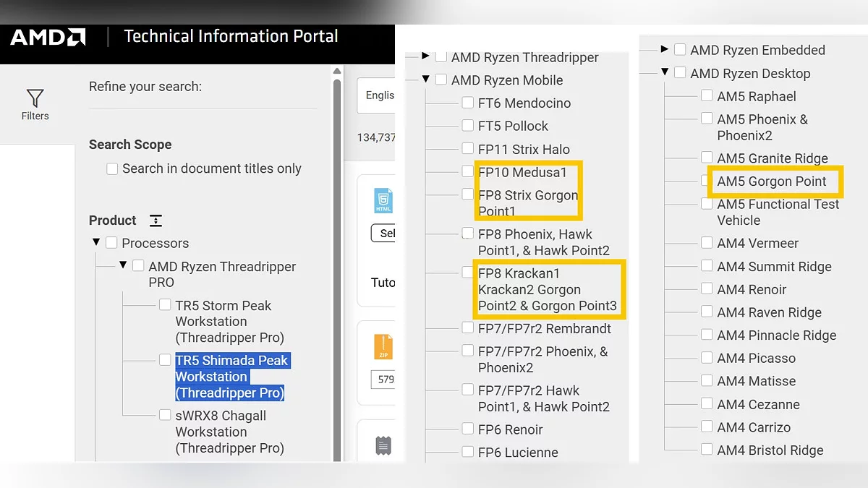The image size is (868, 488).
Task: Click the 'Product' heading
Action: [113, 221]
